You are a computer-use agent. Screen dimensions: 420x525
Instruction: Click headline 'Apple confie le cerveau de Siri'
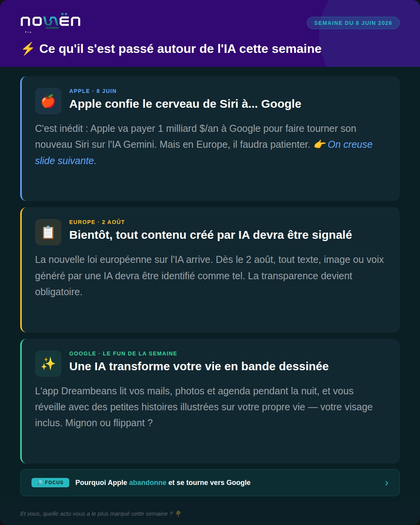[x=185, y=104]
